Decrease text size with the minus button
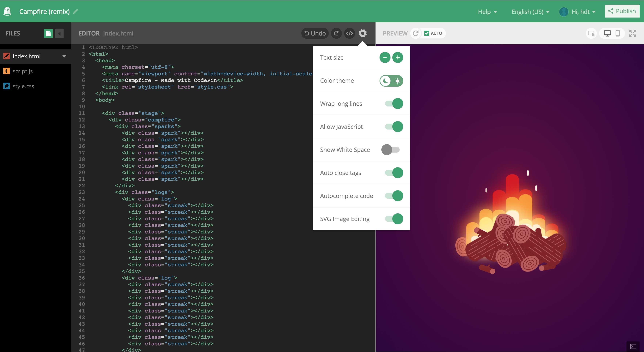 click(x=385, y=57)
